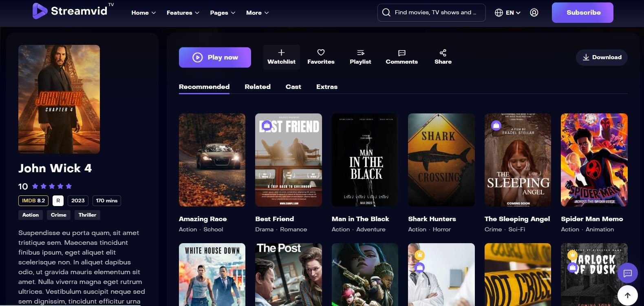Click shopping bag badge on Best Friend poster
Viewport: 644px width, 306px height.
267,125
